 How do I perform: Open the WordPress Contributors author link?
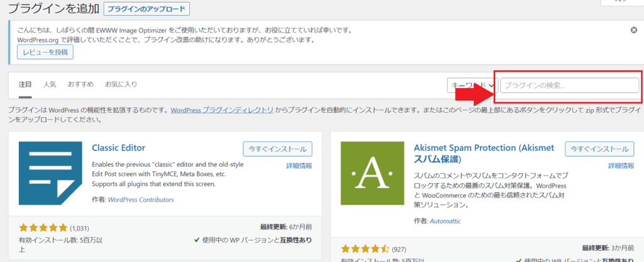click(x=141, y=200)
